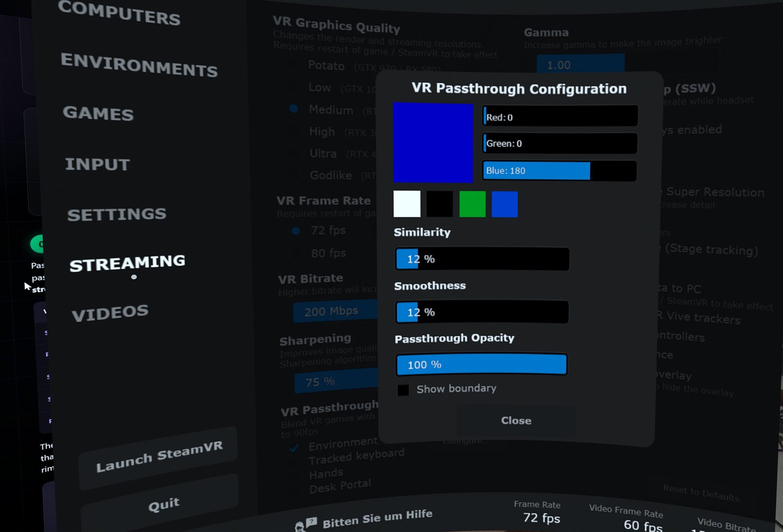783x532 pixels.
Task: Select Medium graphics quality radio button
Action: 294,109
